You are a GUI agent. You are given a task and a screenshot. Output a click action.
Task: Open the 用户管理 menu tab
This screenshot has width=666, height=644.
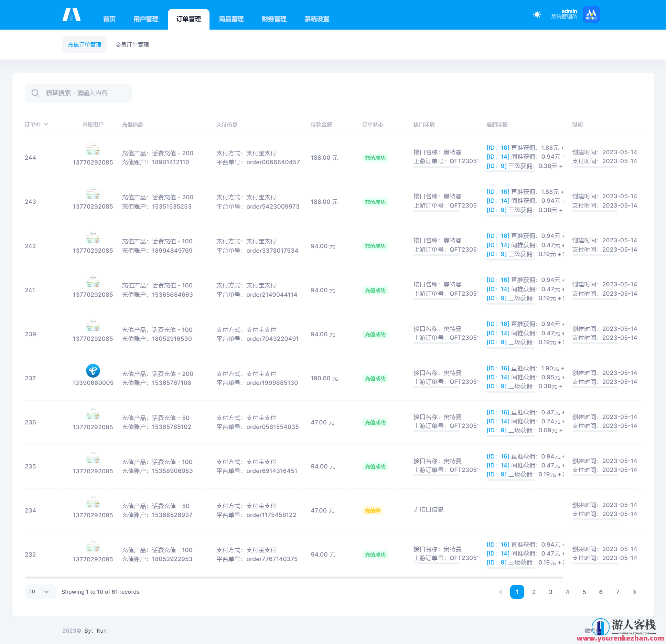(146, 19)
